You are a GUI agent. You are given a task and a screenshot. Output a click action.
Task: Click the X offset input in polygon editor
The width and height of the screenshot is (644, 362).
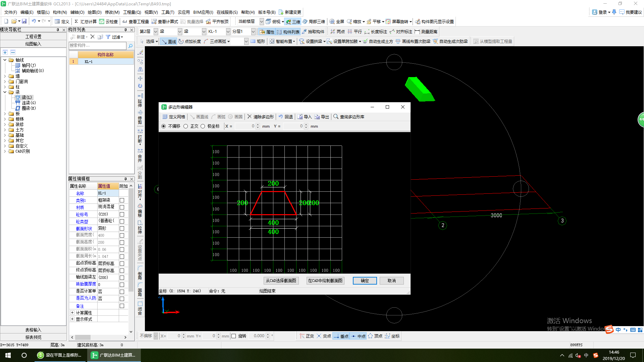click(x=245, y=126)
